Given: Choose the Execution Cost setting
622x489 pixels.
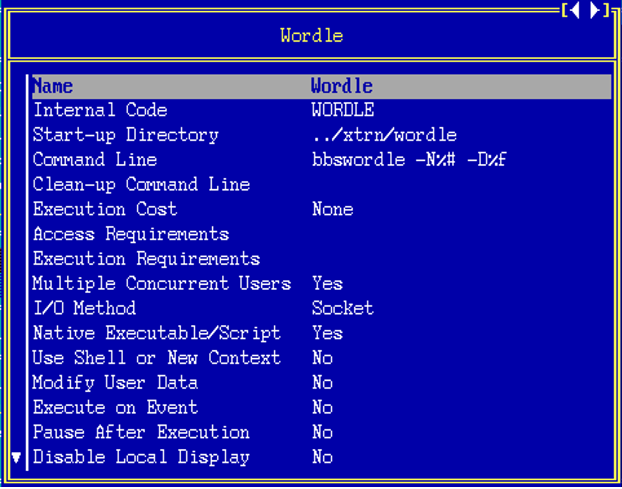Looking at the screenshot, I should pyautogui.click(x=321, y=209).
